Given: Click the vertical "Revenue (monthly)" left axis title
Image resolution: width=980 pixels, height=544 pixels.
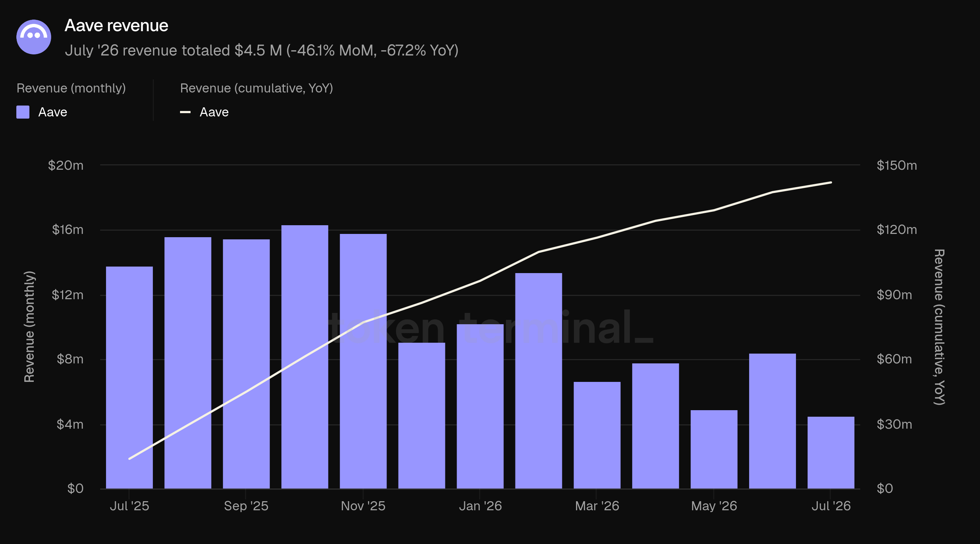Looking at the screenshot, I should point(29,326).
